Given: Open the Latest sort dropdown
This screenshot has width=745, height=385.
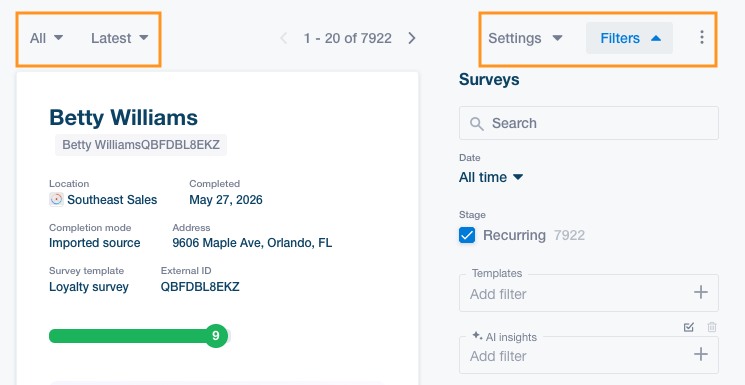Looking at the screenshot, I should coord(120,38).
